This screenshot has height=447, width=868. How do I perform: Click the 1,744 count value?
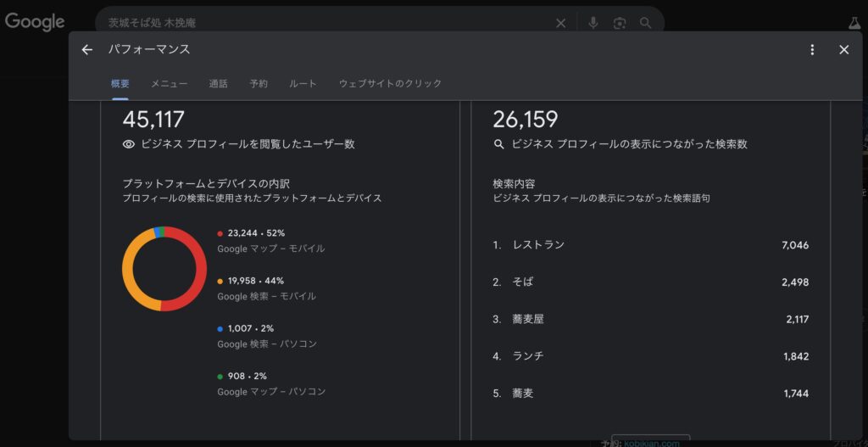(796, 394)
